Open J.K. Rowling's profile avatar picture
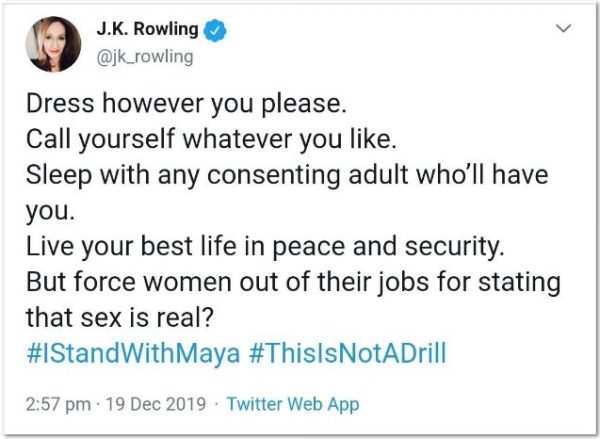Image resolution: width=600 pixels, height=439 pixels. tap(53, 44)
